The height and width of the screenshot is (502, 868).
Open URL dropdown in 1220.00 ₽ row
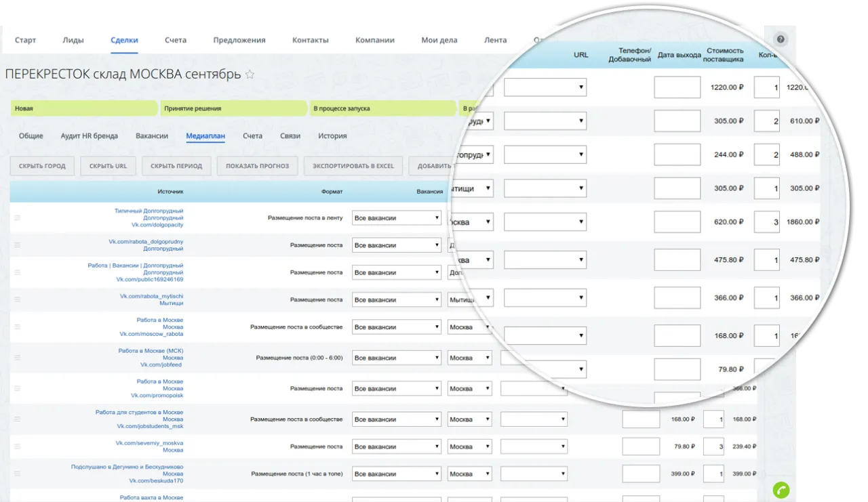pos(545,87)
